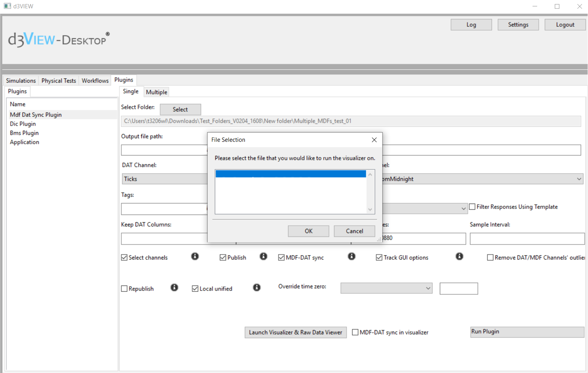Image resolution: width=588 pixels, height=373 pixels.
Task: Enable Remove DAT/MDF Channels' outliers checkbox
Action: 490,257
